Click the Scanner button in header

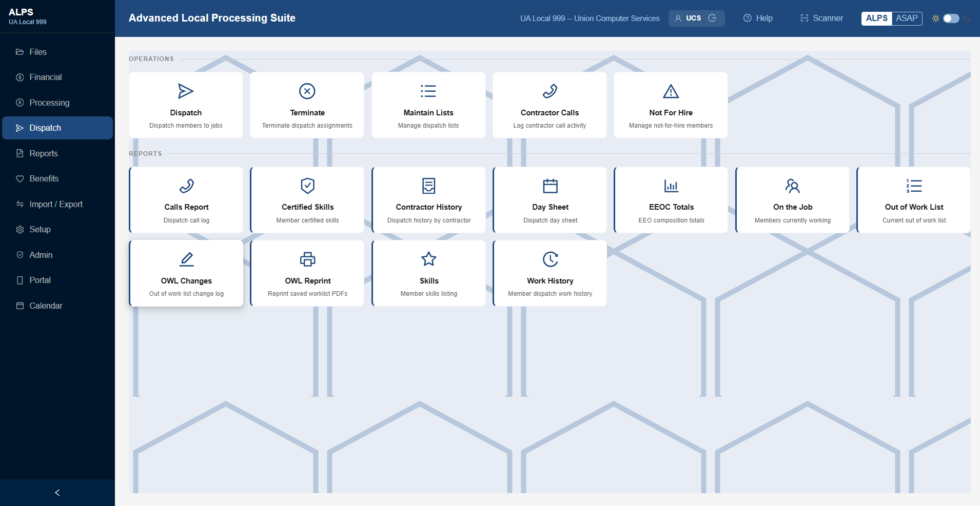[x=821, y=18]
